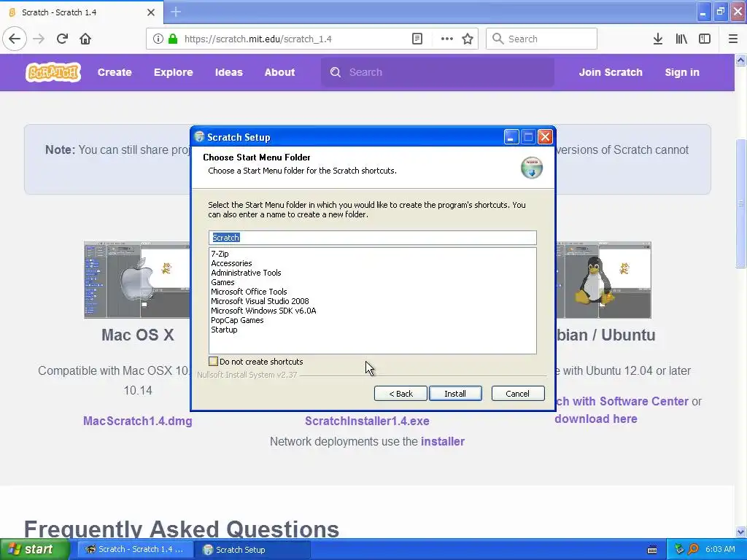Click the page scrollbar down arrow
Screen dimensions: 747x560
[x=741, y=532]
